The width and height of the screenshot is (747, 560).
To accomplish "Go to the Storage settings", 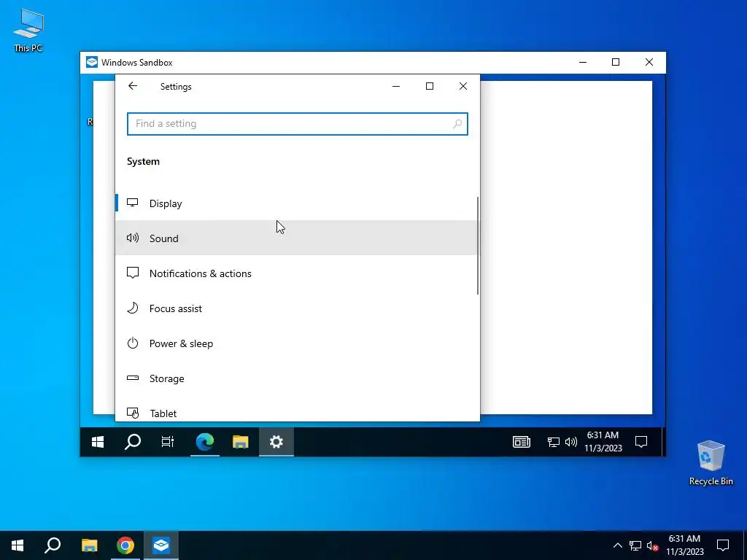I will tap(296, 378).
